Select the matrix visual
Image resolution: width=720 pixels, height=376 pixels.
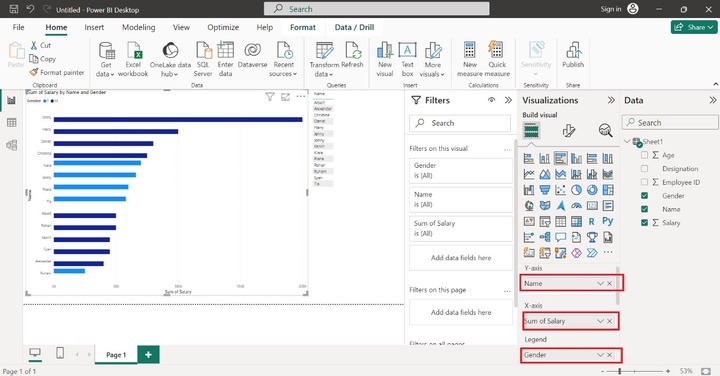[576, 222]
